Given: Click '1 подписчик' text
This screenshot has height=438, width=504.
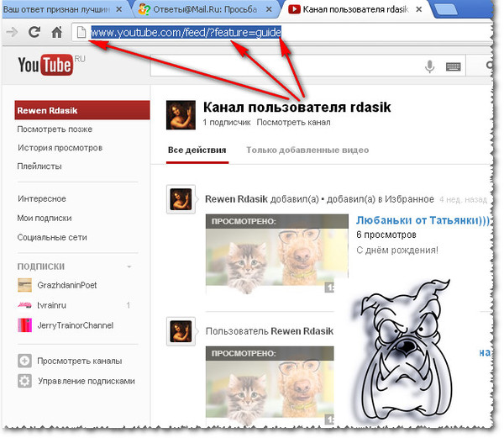Looking at the screenshot, I should [227, 122].
